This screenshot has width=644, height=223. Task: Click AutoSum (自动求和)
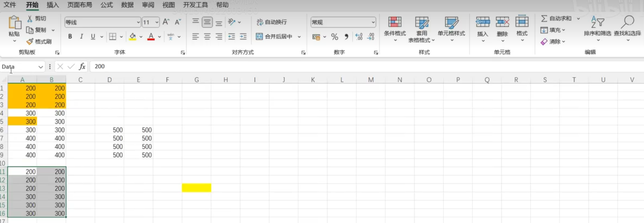pos(557,18)
